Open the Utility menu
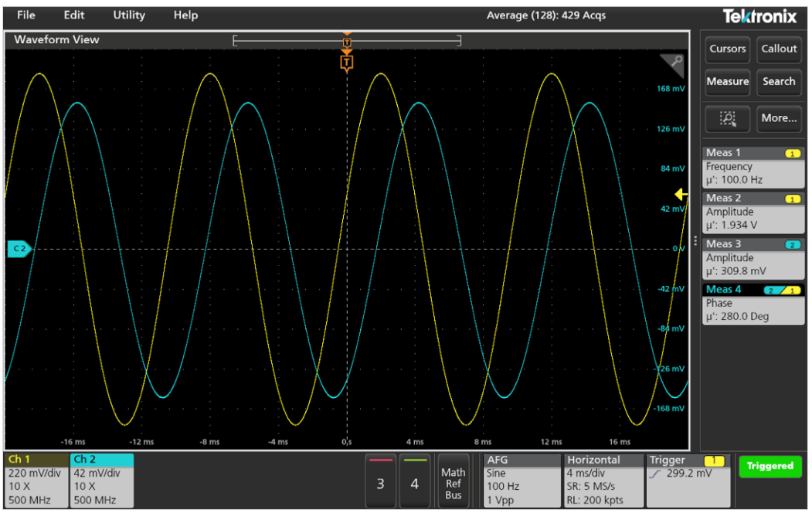The image size is (812, 513). coord(128,15)
